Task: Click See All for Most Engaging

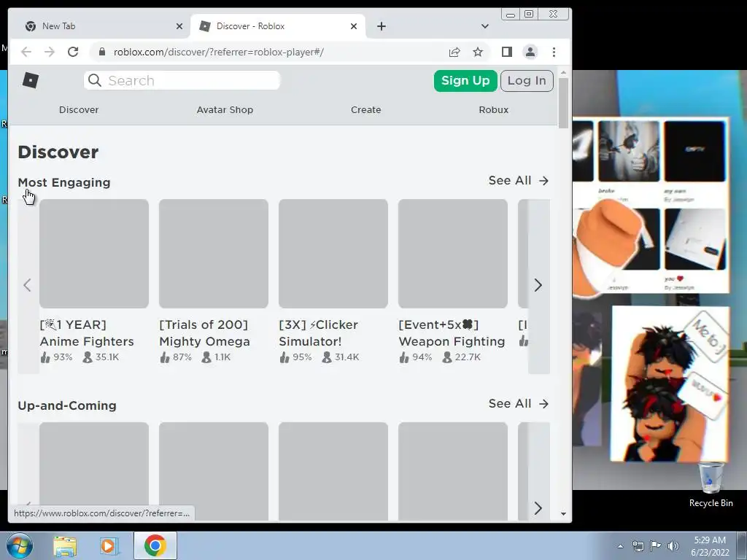Action: click(519, 181)
